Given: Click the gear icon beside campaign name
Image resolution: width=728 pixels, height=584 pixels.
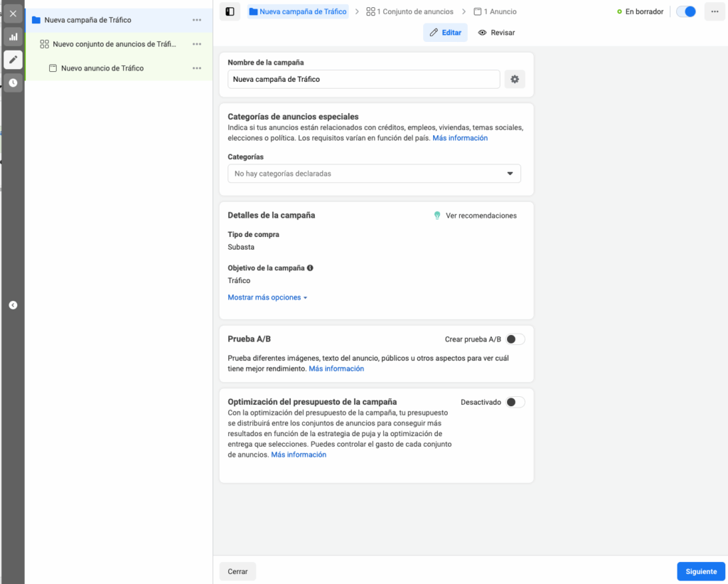Looking at the screenshot, I should click(515, 80).
